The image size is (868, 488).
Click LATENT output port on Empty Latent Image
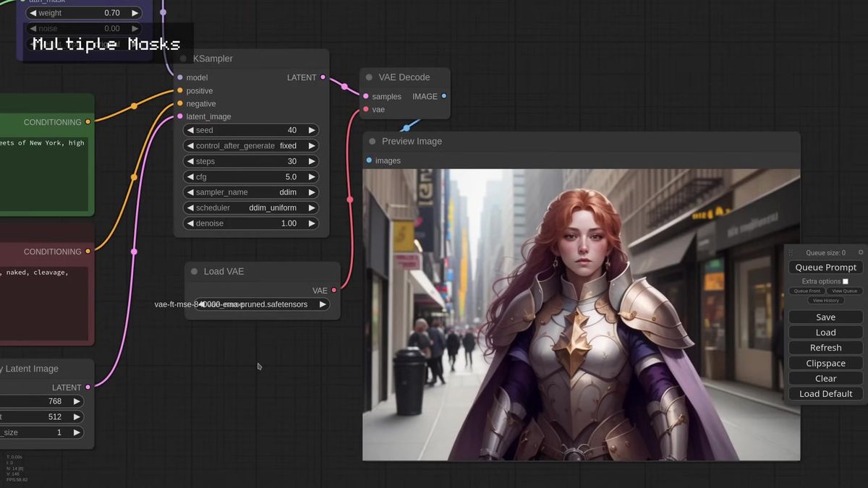88,388
